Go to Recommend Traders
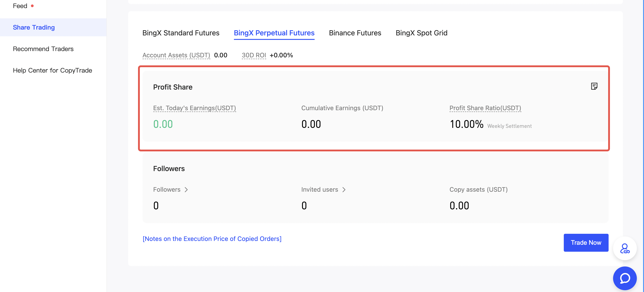 pos(43,49)
